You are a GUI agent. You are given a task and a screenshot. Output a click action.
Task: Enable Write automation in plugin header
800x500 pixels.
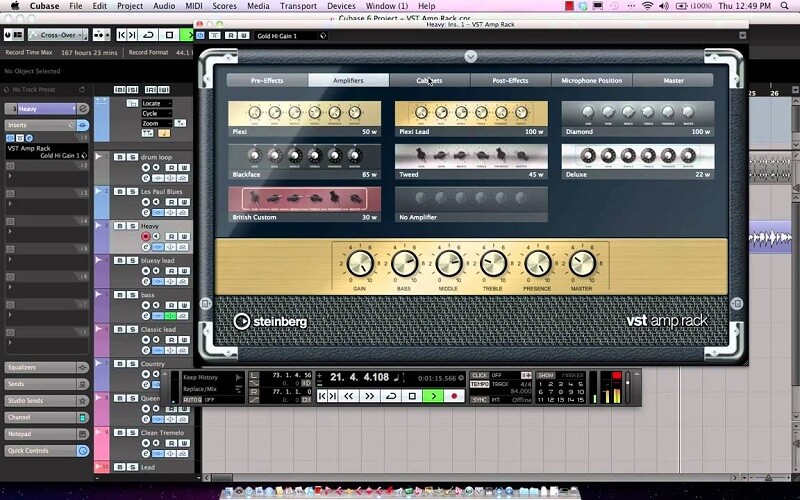[243, 35]
